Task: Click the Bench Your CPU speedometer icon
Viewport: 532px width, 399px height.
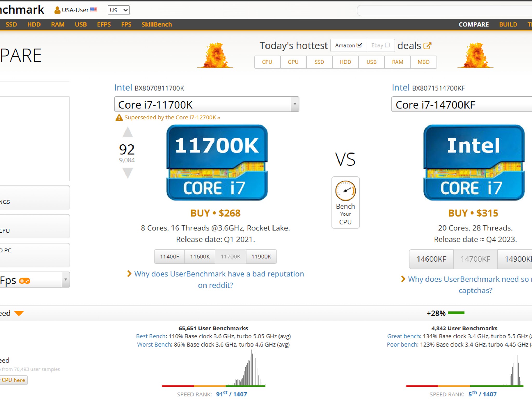Action: 345,191
